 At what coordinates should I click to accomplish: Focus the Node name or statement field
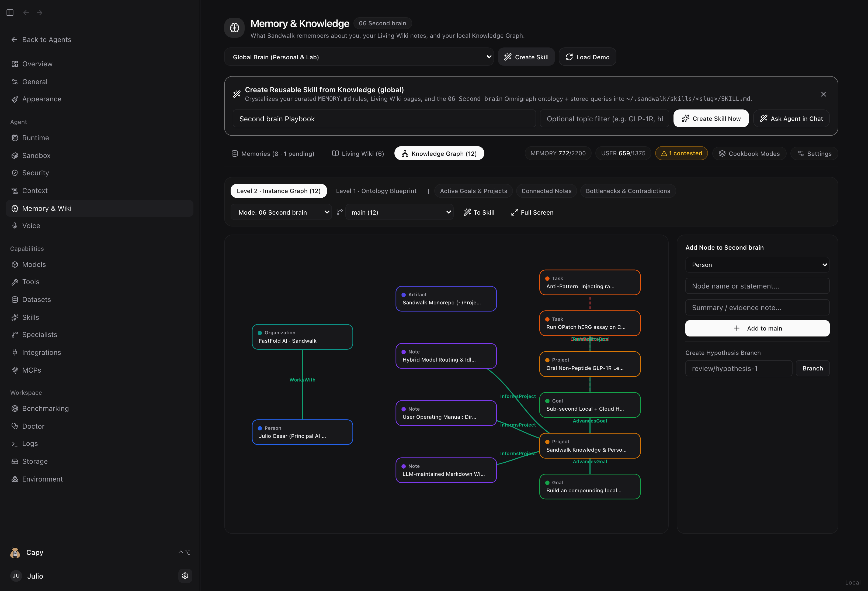pyautogui.click(x=757, y=286)
